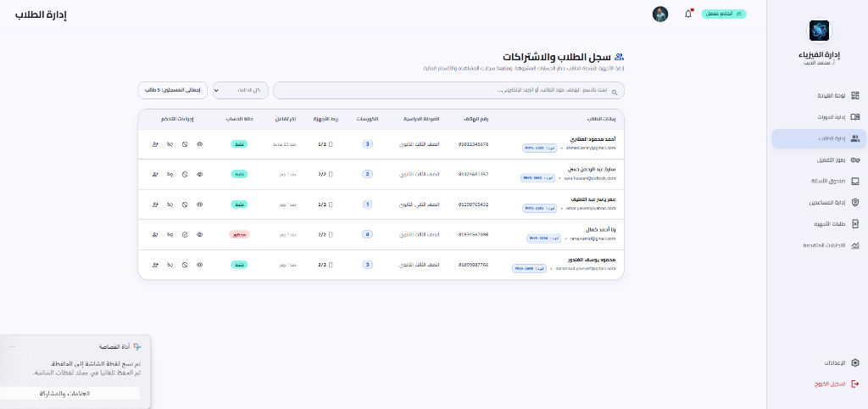The image size is (868, 409).
Task: Block account of عمر ياسر عبد اللطيف
Action: [185, 204]
